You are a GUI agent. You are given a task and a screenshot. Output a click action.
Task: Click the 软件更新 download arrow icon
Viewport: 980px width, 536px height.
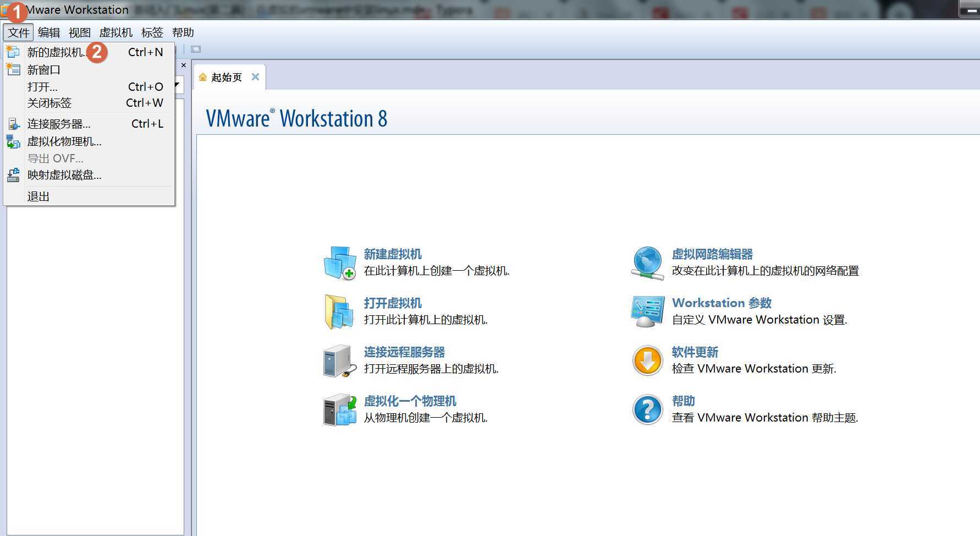647,361
